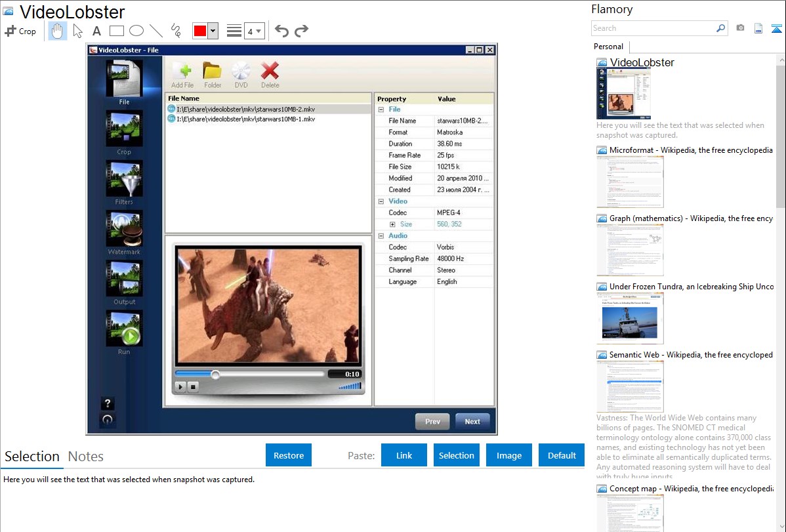Select file starwars10MB-1.mkv in list
Image resolution: width=786 pixels, height=532 pixels.
268,119
